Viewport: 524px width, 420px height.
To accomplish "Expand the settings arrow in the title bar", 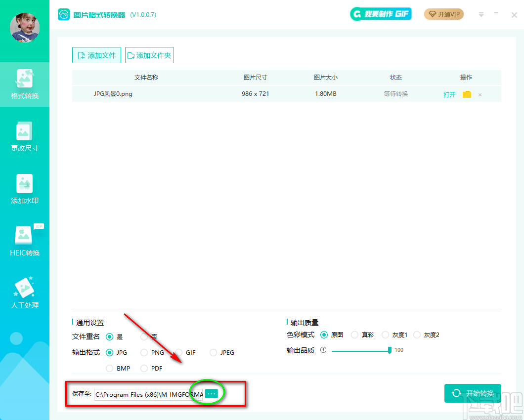I will click(x=481, y=15).
